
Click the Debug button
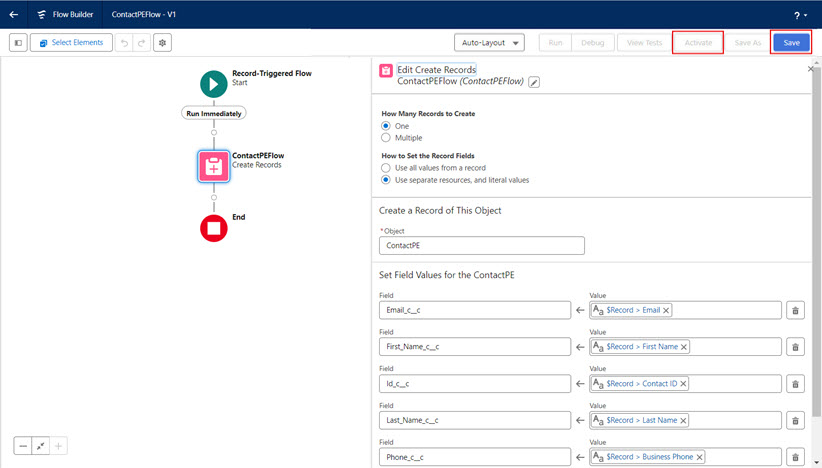pos(592,43)
